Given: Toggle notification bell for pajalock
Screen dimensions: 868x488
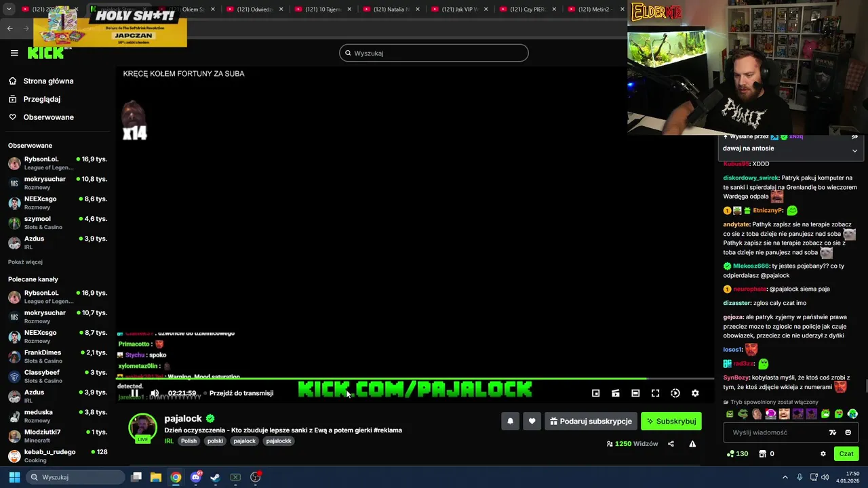Looking at the screenshot, I should 510,421.
